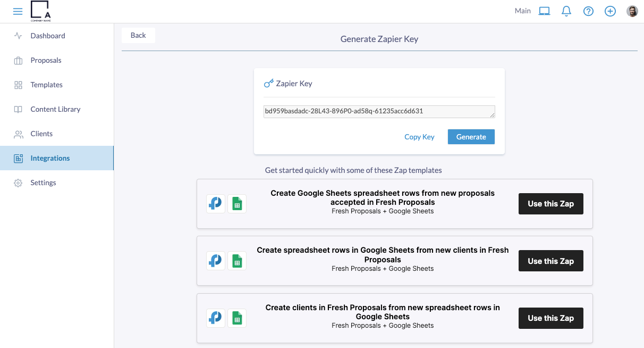644x348 pixels.
Task: Click 'Create spreadsheet rows in Google Sheets' zap title
Action: [383, 255]
